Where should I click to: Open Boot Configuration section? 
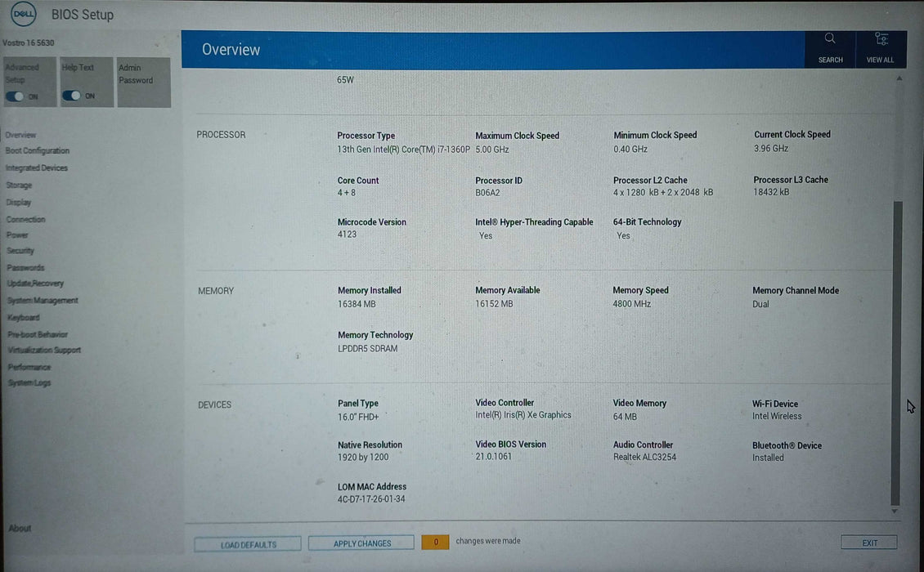[37, 151]
